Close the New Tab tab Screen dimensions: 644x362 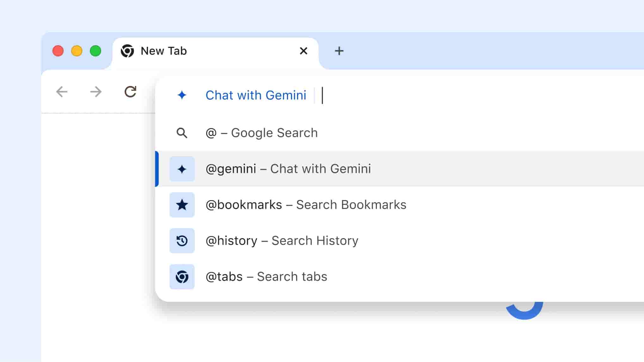click(x=303, y=51)
